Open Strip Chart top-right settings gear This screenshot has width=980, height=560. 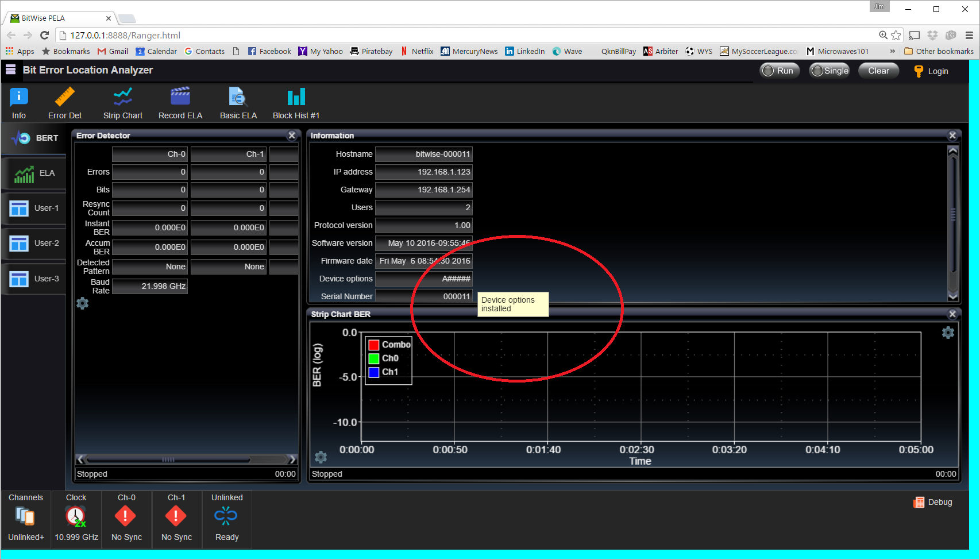point(948,333)
